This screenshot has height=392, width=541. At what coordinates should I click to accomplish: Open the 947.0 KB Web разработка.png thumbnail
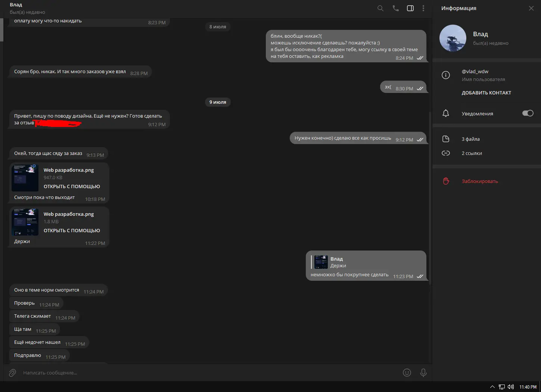point(25,178)
